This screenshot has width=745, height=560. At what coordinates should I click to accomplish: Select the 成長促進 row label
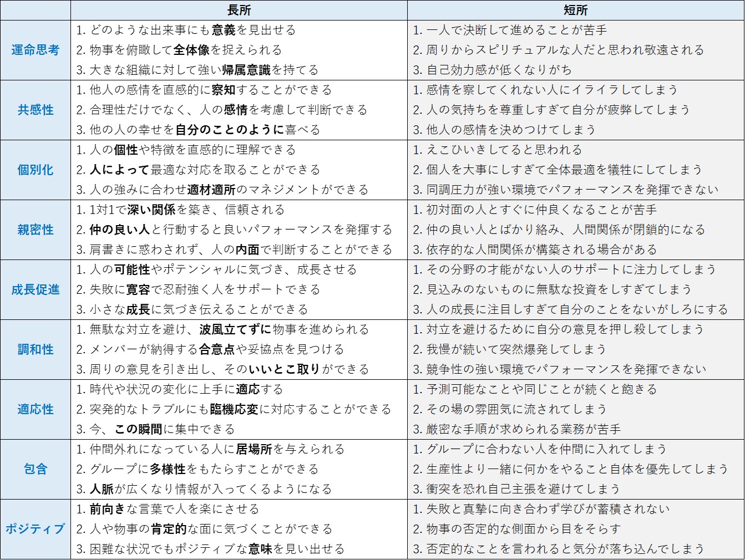(36, 289)
